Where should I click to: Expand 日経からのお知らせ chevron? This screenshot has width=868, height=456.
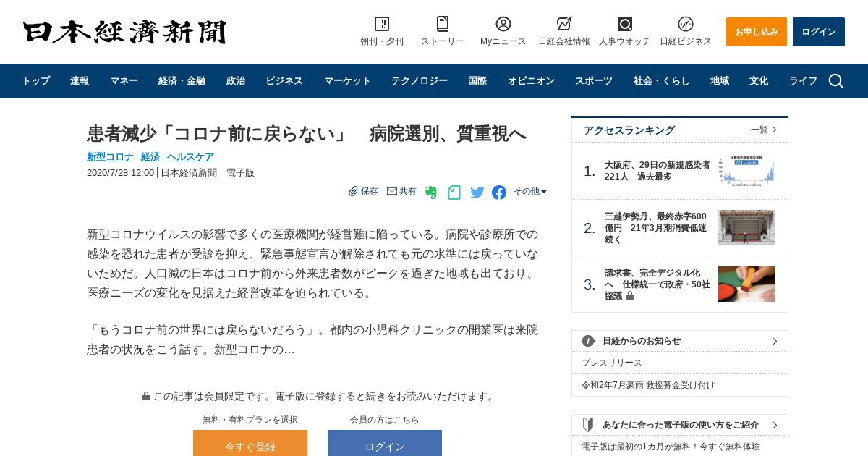(775, 341)
